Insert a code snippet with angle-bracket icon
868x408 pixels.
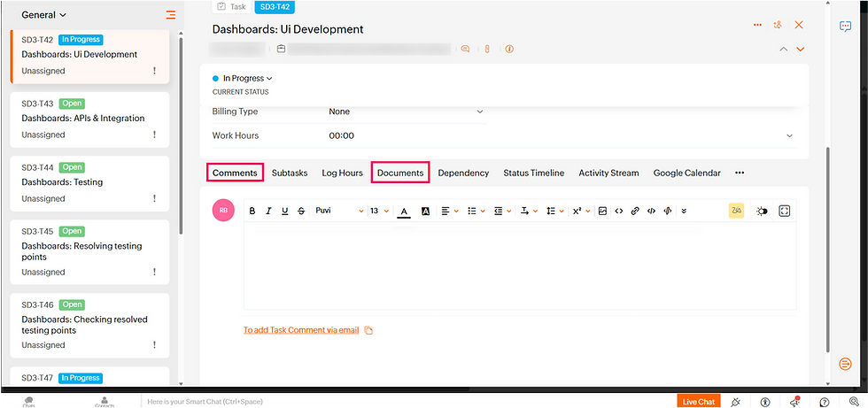coord(619,211)
